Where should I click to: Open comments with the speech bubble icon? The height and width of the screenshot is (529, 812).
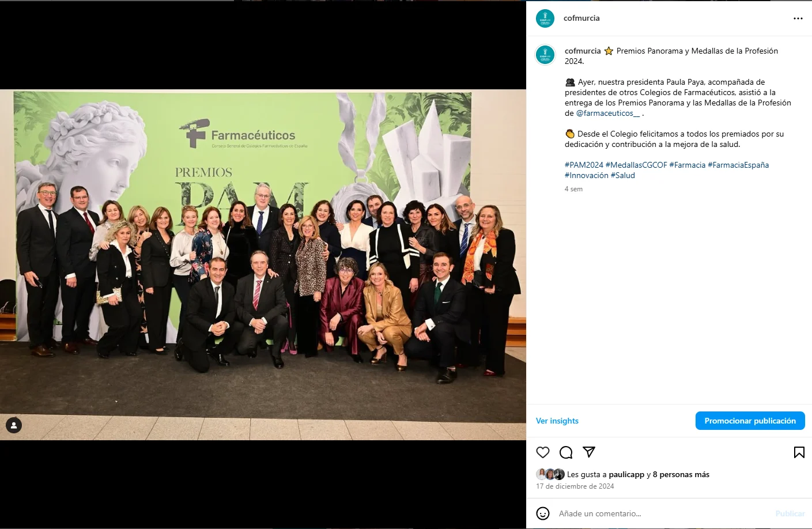(566, 452)
